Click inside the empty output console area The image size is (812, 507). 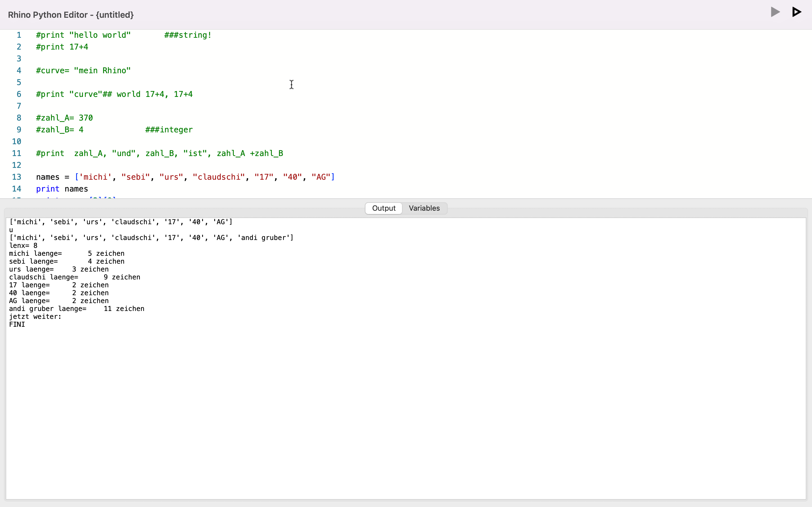click(403, 403)
